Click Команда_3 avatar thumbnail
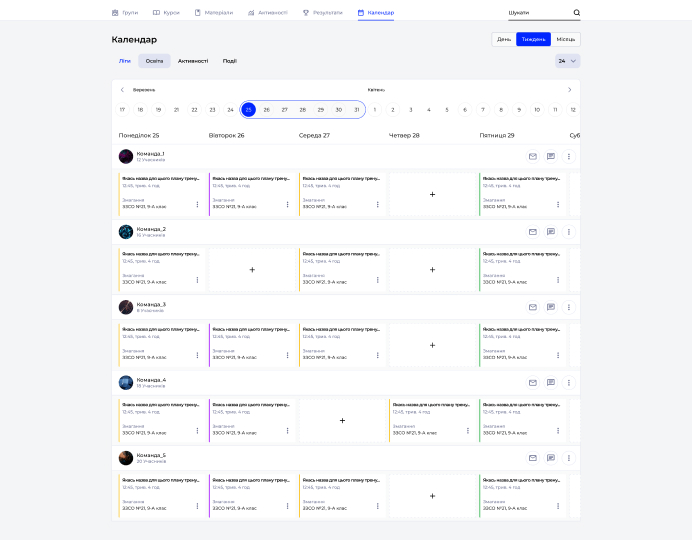Image resolution: width=692 pixels, height=540 pixels. click(x=126, y=307)
